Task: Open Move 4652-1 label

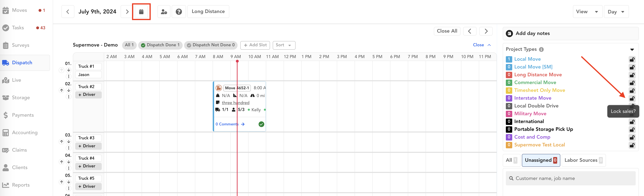Action: pos(237,88)
